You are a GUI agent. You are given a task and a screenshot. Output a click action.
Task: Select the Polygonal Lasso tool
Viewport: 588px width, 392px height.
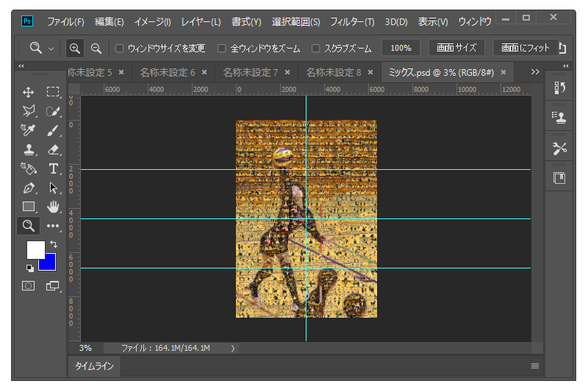[x=29, y=111]
